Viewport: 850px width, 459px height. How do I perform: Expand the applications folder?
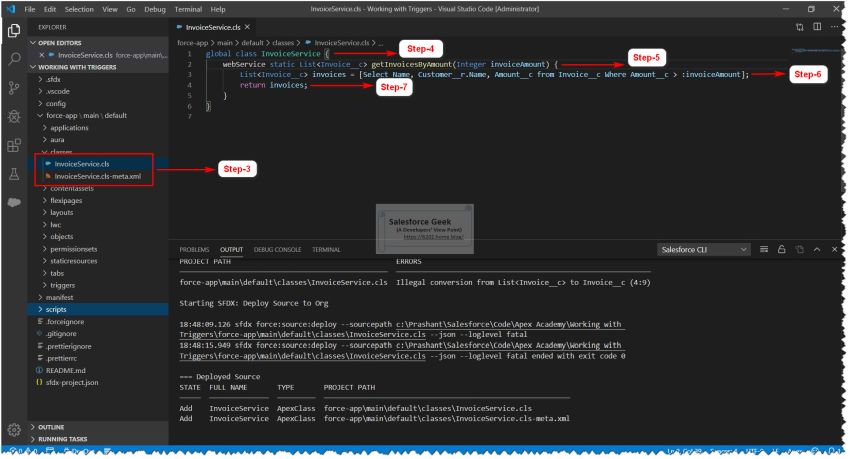pos(69,128)
